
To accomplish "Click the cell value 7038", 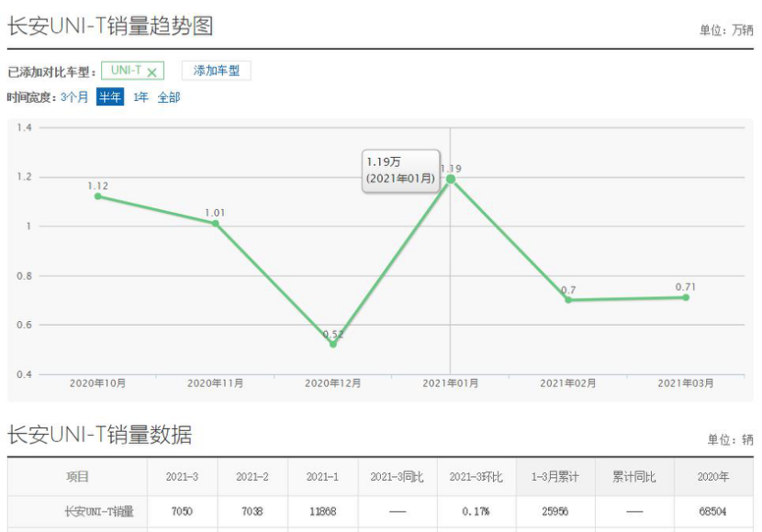I will pyautogui.click(x=252, y=511).
